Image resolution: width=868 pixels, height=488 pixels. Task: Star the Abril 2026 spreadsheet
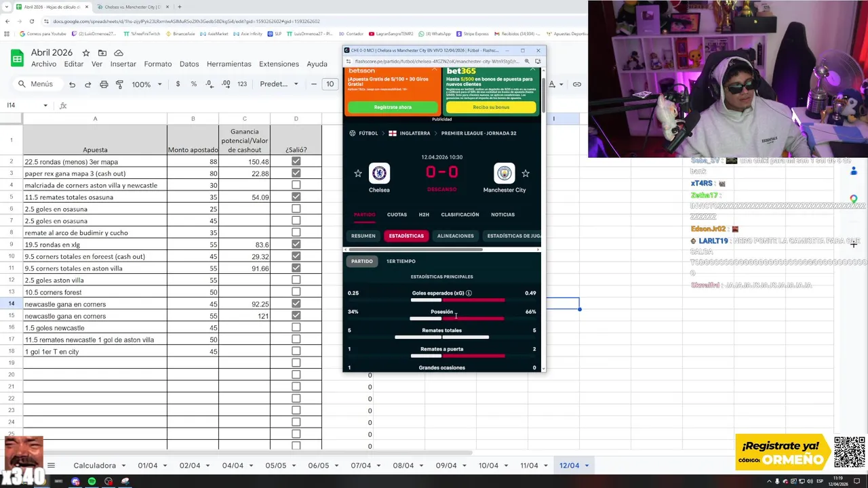click(86, 53)
